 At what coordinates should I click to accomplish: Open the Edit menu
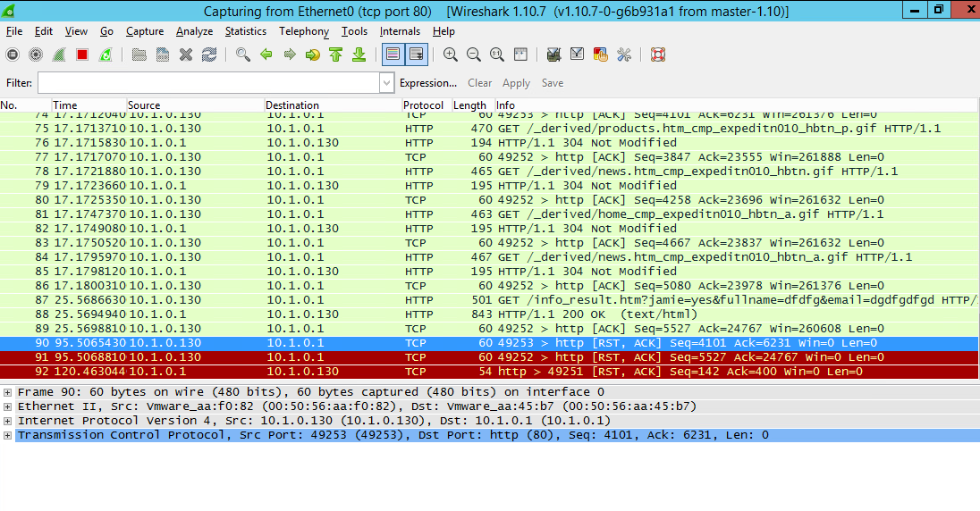[43, 31]
